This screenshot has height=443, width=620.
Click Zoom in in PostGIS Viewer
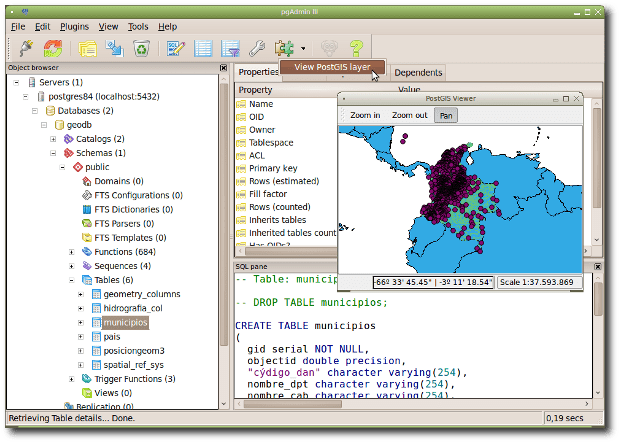coord(365,115)
